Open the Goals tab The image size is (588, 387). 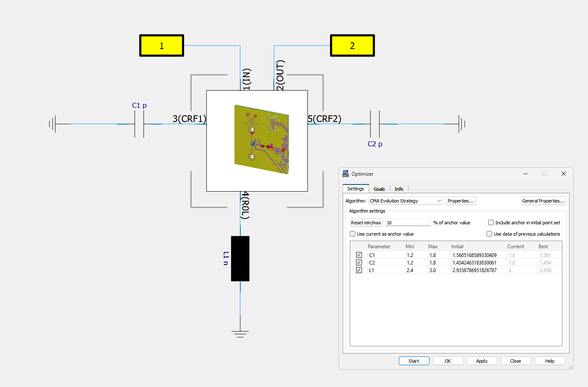(x=379, y=189)
